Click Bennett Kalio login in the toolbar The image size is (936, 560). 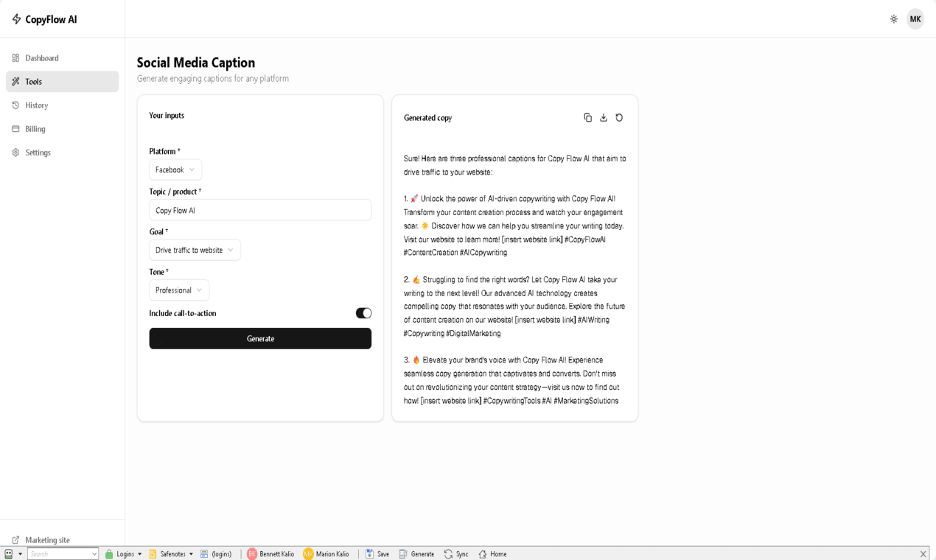click(271, 553)
